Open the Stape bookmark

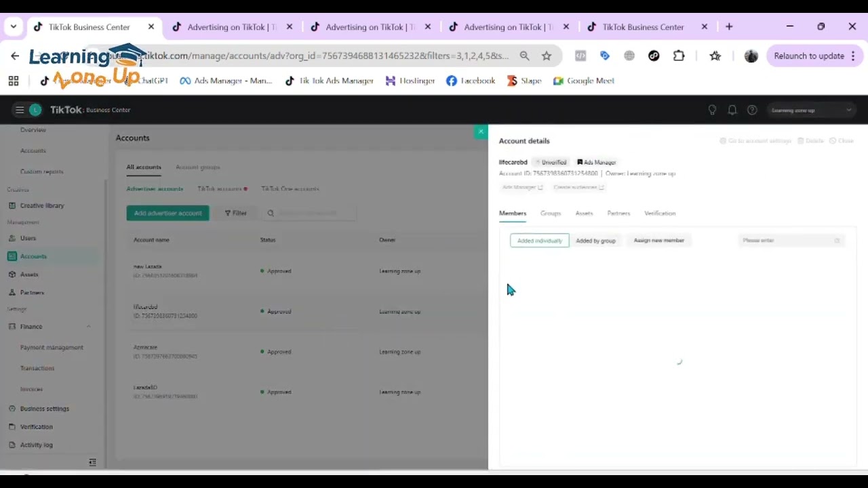(524, 81)
